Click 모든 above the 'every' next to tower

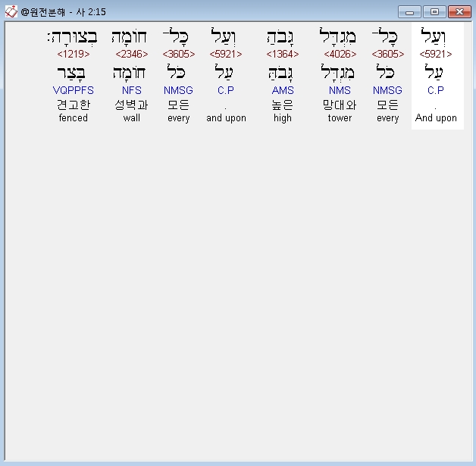(x=387, y=105)
